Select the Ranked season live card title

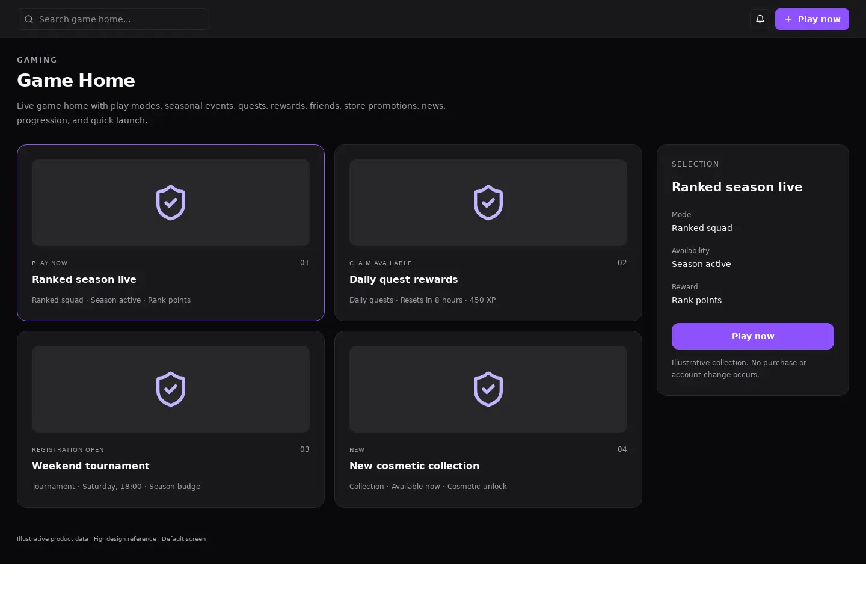[x=84, y=279]
